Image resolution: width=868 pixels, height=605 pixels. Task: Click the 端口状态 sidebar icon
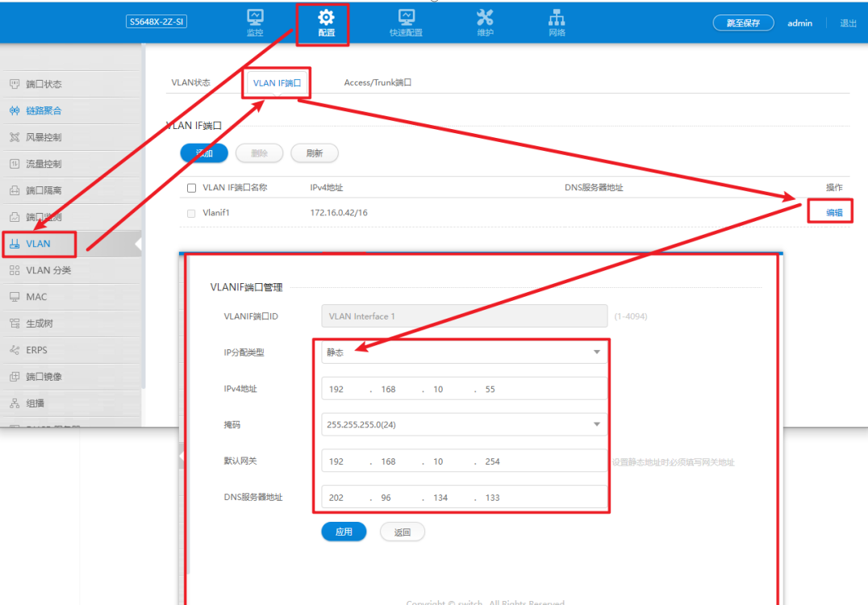(15, 84)
